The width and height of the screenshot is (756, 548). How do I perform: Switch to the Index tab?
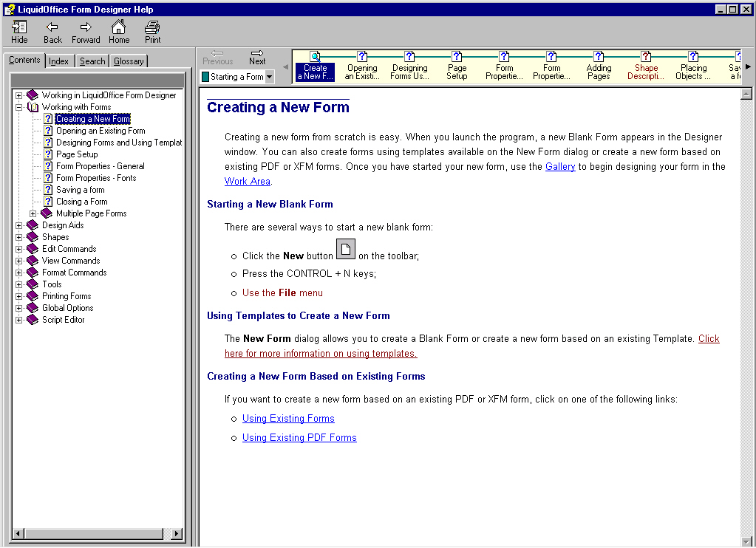pos(59,61)
